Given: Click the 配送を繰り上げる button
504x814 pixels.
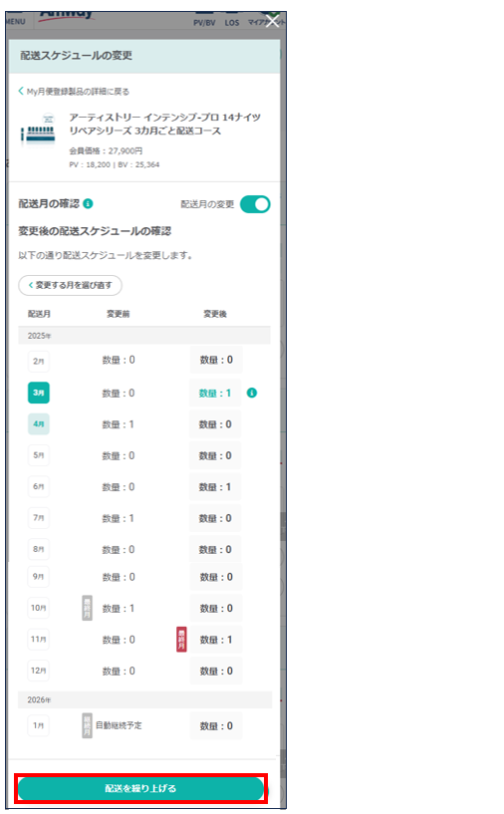Looking at the screenshot, I should click(x=140, y=788).
